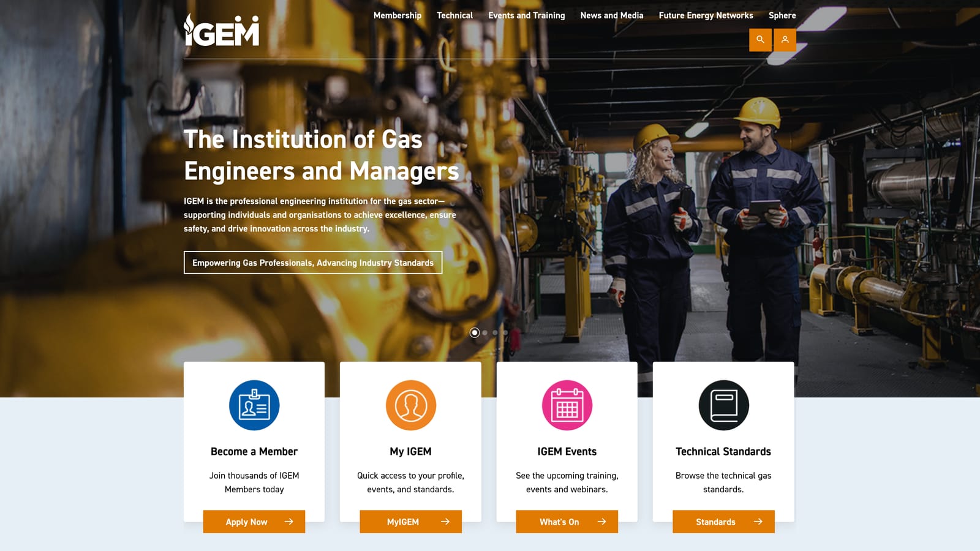
Task: Click the IGEM logo in the header
Action: (x=221, y=30)
